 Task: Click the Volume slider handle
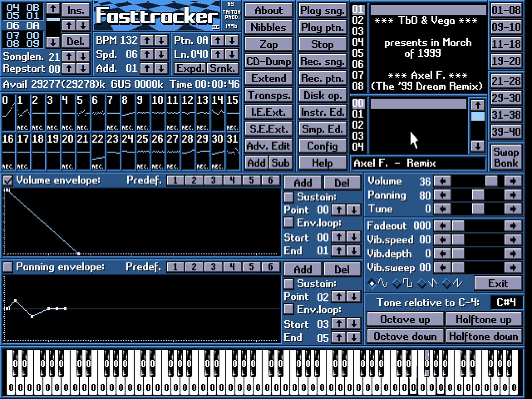click(x=491, y=181)
